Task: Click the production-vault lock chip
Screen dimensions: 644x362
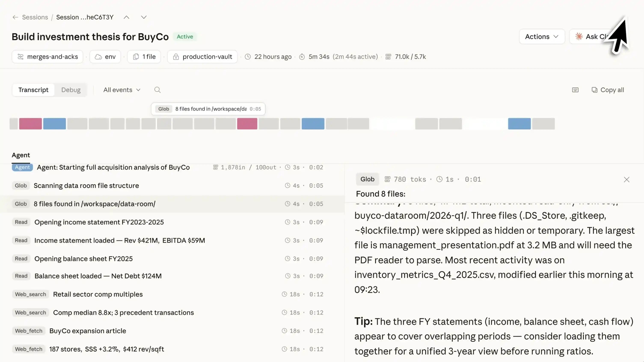Action: coord(202,57)
